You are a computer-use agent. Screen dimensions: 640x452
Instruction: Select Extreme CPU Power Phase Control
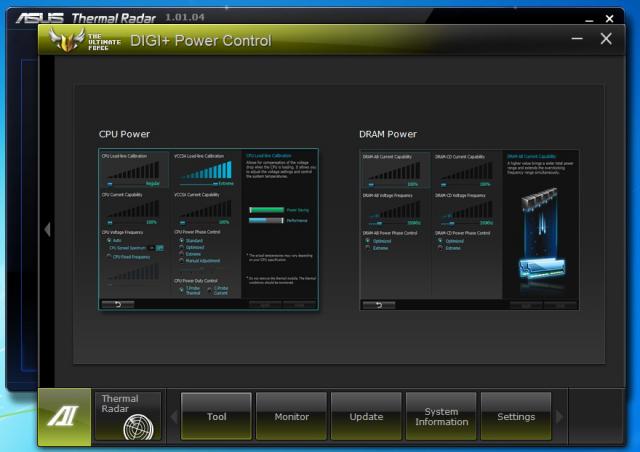click(x=182, y=254)
